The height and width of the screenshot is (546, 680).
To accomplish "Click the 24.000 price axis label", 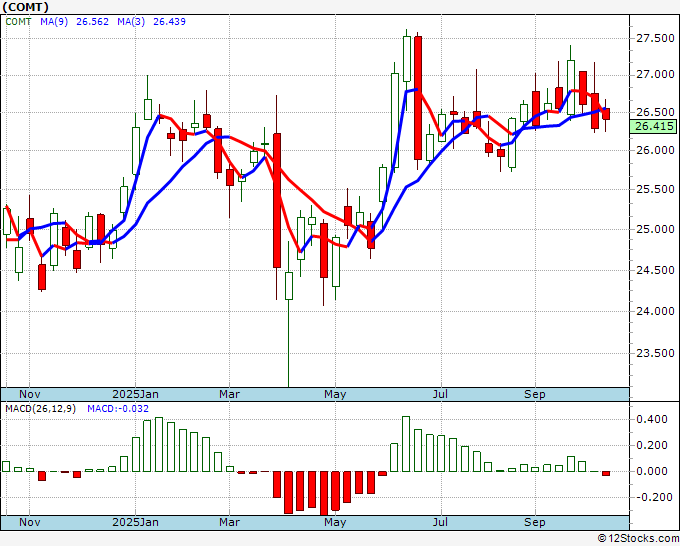I will 655,311.
